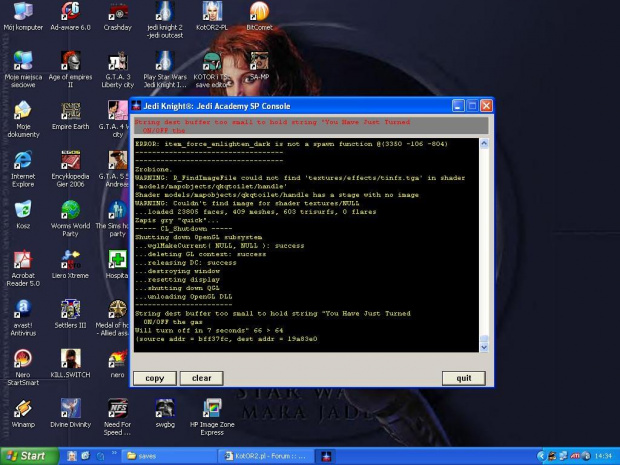Select the Hospital game shortcut
620x465 pixels.
(117, 265)
